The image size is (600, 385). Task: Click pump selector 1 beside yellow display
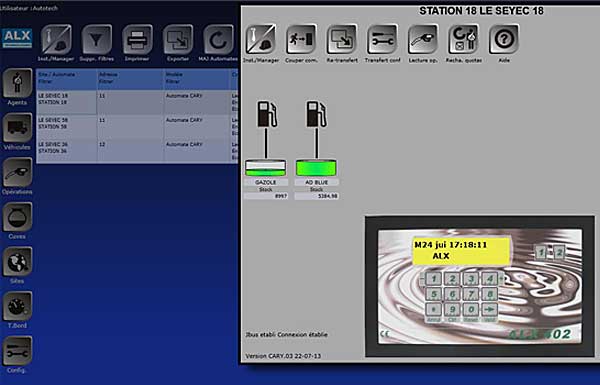pyautogui.click(x=541, y=253)
